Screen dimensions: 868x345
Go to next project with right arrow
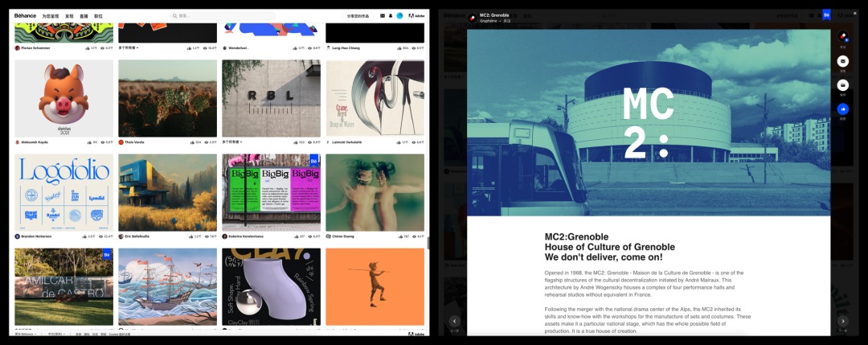(842, 321)
